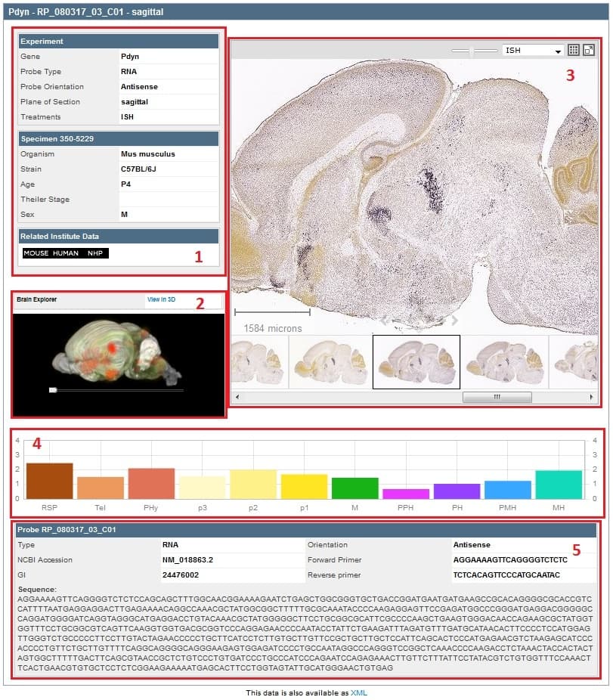Click the p2 expression bar
The image size is (613, 700).
pos(253,484)
